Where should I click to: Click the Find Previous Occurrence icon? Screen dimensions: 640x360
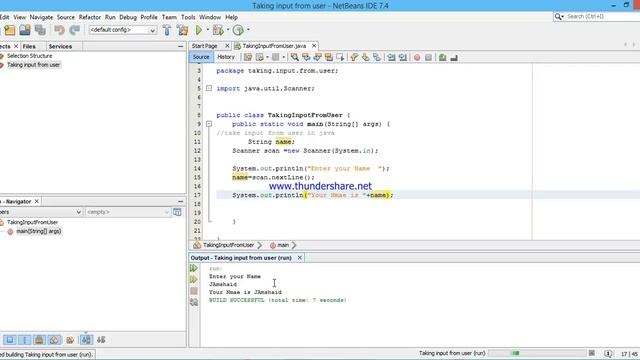pos(306,57)
